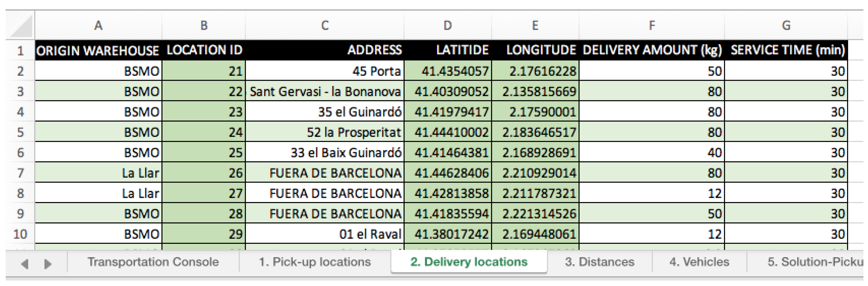Go to next sheet tab arrow
The height and width of the screenshot is (286, 868).
[48, 264]
